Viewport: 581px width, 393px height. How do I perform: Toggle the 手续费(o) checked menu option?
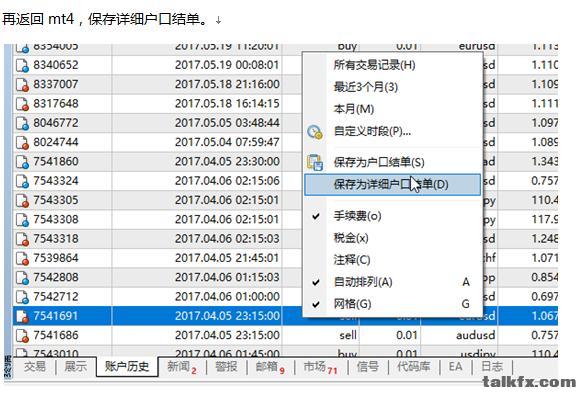[x=392, y=216]
